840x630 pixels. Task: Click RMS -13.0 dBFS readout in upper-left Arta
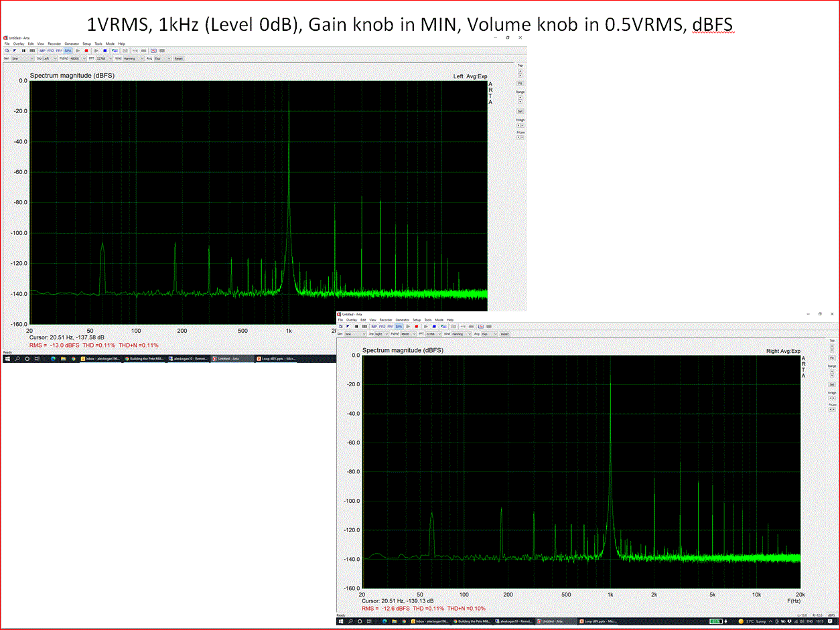tap(54, 345)
